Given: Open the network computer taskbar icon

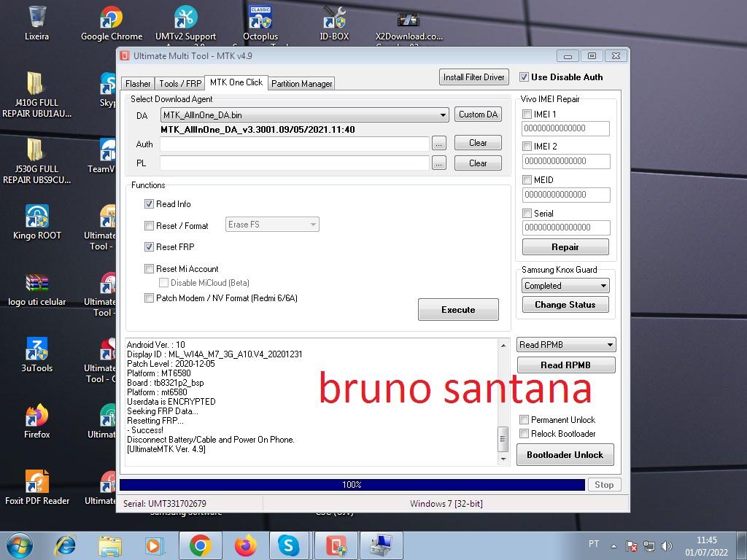Looking at the screenshot, I should coord(381,545).
